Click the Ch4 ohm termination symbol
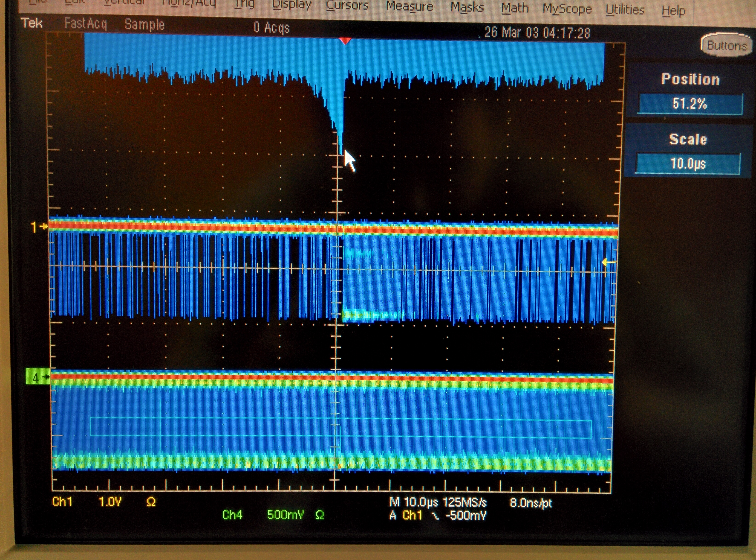 319,515
